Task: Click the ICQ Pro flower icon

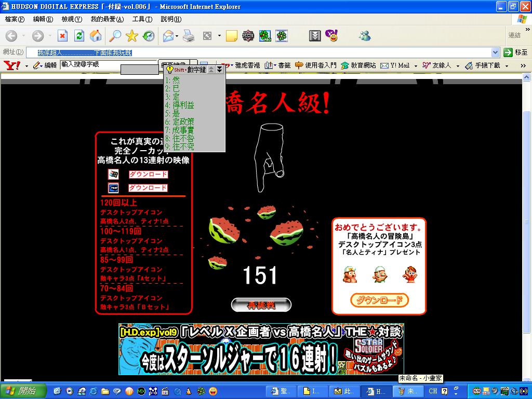Action: click(x=265, y=36)
